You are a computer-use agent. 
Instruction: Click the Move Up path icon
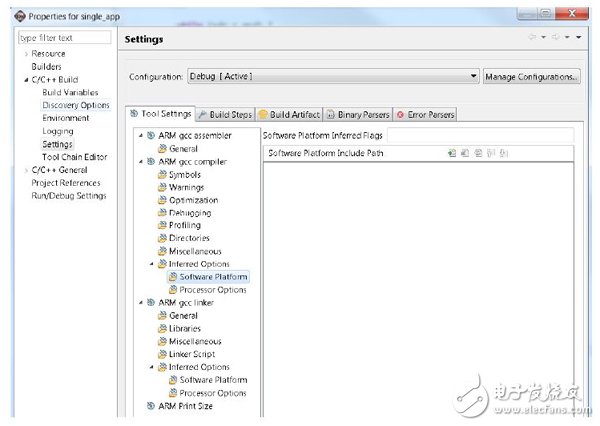(x=492, y=153)
